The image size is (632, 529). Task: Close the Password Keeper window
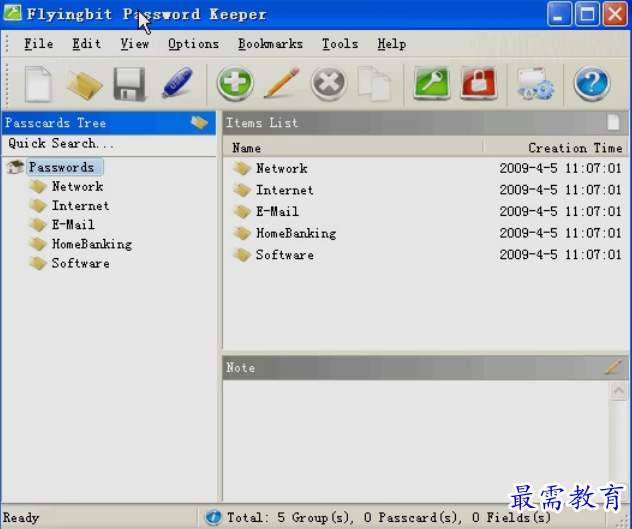[615, 14]
